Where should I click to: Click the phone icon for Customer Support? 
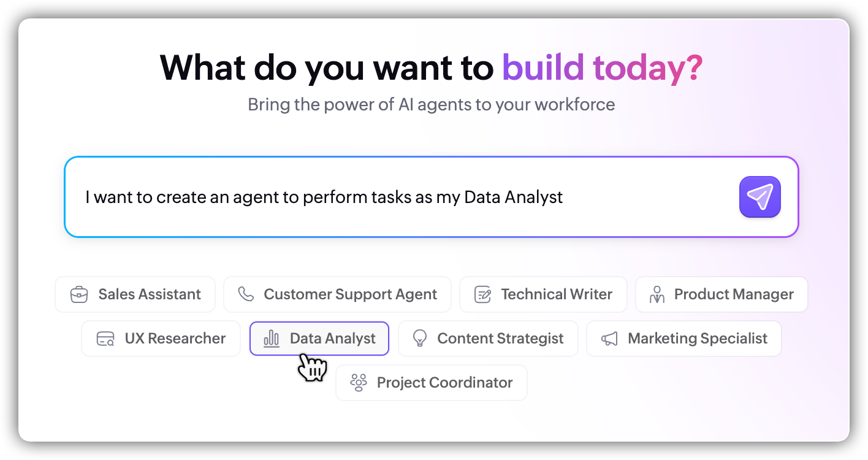pos(246,294)
